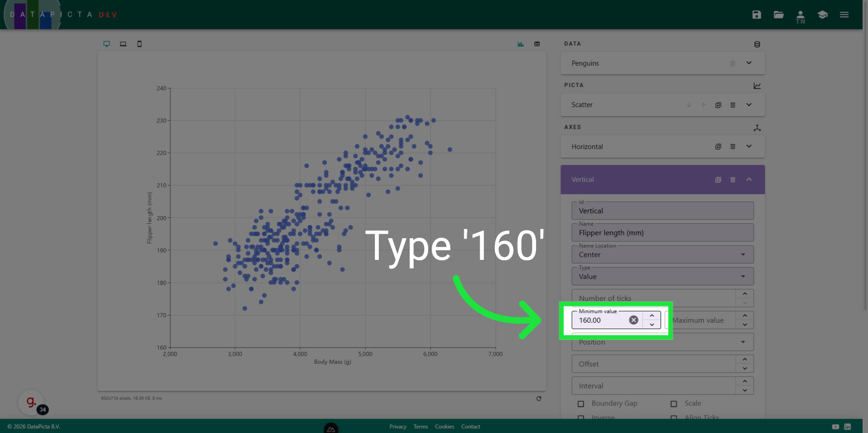Enable the Boundary Gap checkbox

pos(581,404)
